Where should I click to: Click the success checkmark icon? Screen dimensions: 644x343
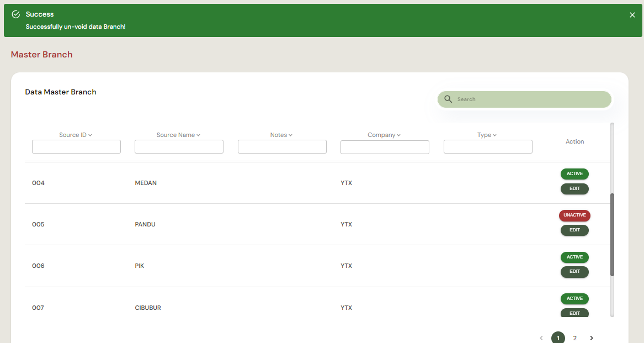click(x=16, y=14)
